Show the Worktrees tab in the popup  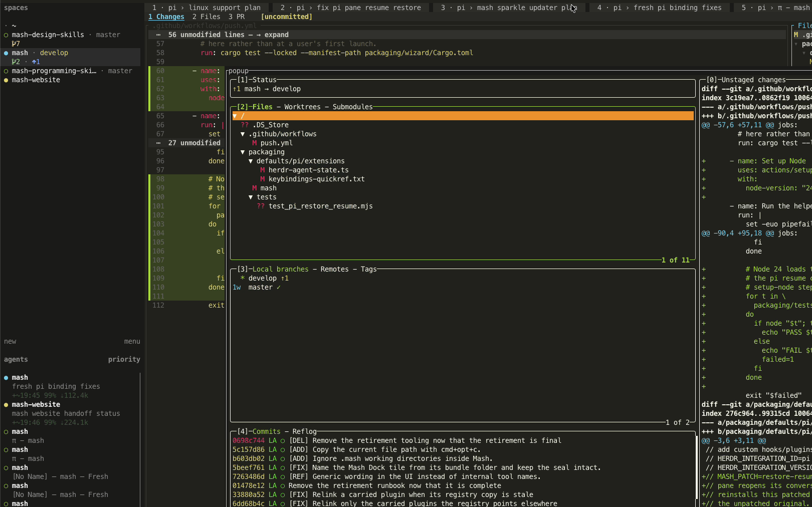(302, 107)
